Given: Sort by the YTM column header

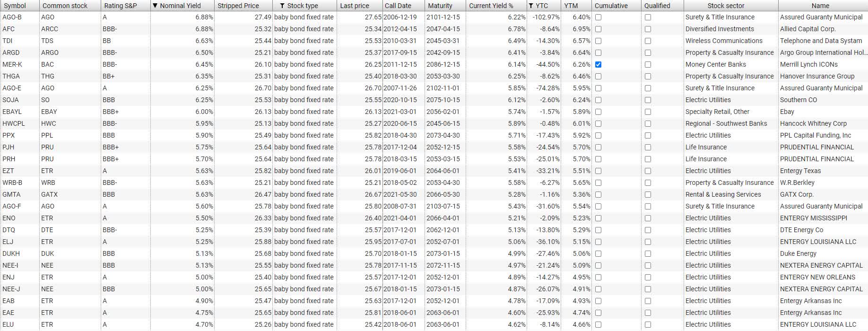Looking at the screenshot, I should pyautogui.click(x=576, y=6).
